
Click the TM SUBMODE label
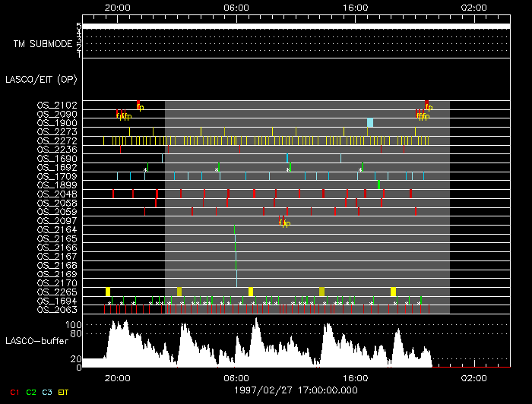point(42,44)
